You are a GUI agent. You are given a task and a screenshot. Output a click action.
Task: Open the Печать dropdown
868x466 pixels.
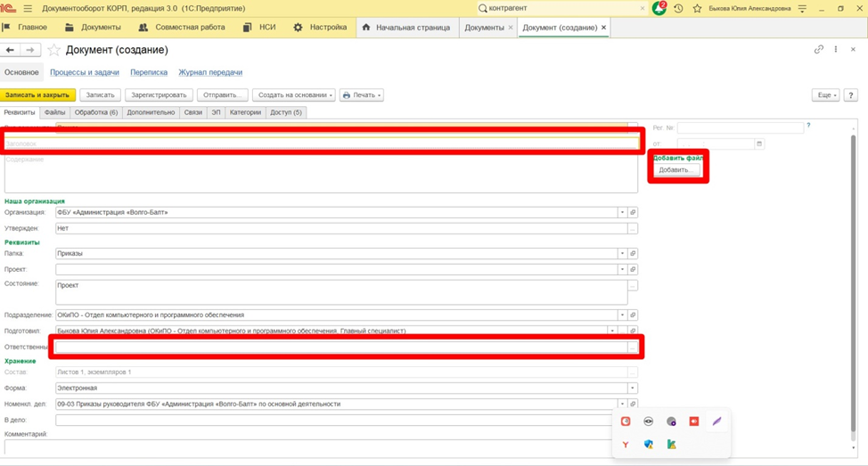362,95
